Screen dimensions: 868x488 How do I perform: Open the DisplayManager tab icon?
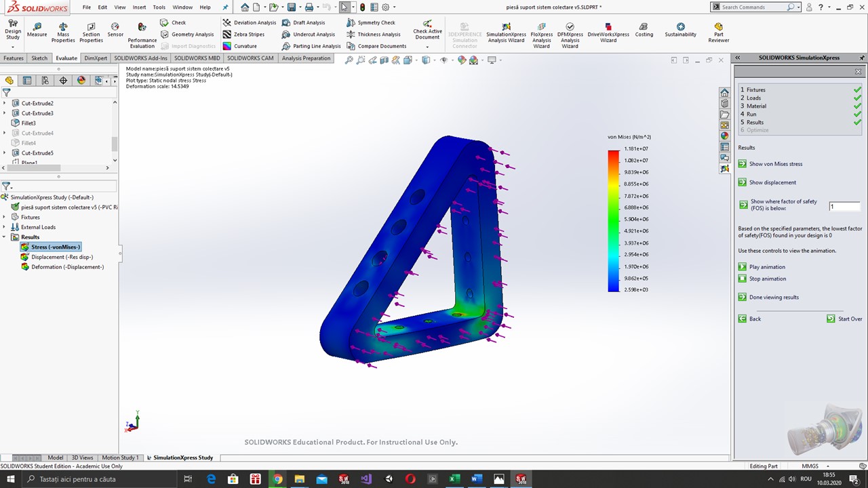81,80
